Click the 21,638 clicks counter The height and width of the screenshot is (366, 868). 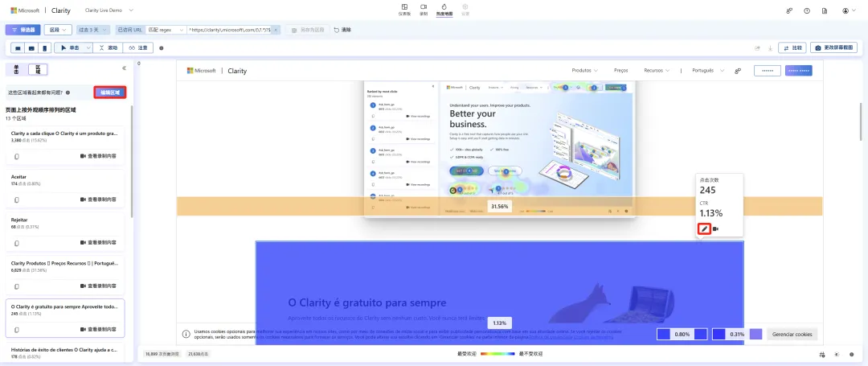[199, 354]
